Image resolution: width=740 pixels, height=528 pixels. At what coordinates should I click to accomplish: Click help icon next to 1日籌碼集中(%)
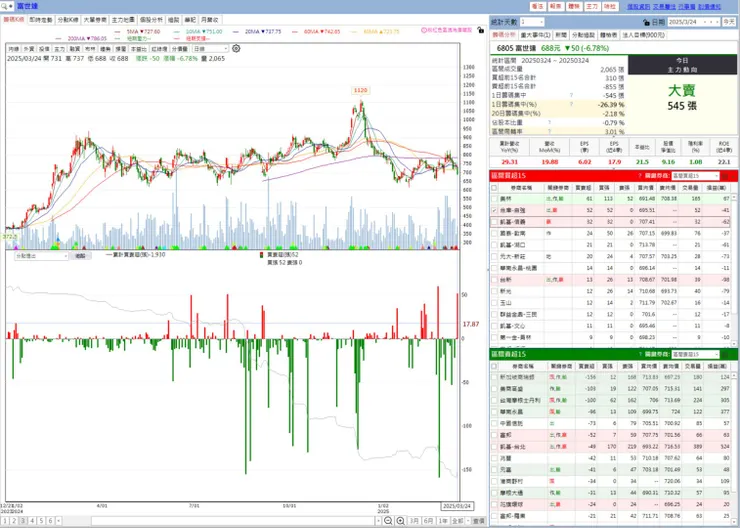click(x=571, y=104)
